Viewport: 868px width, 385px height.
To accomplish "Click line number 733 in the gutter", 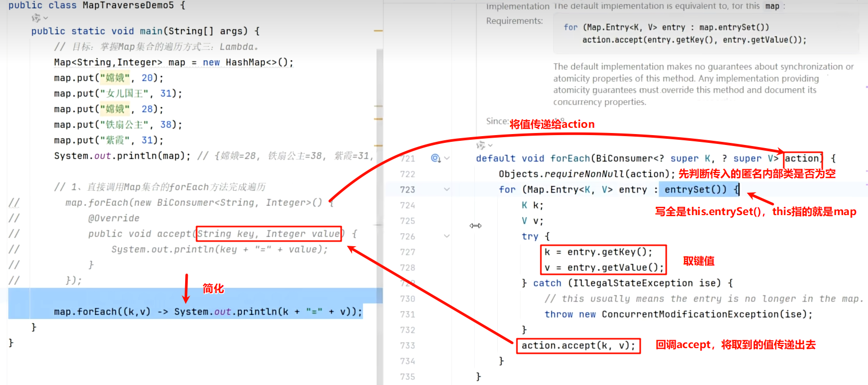I will pos(408,346).
